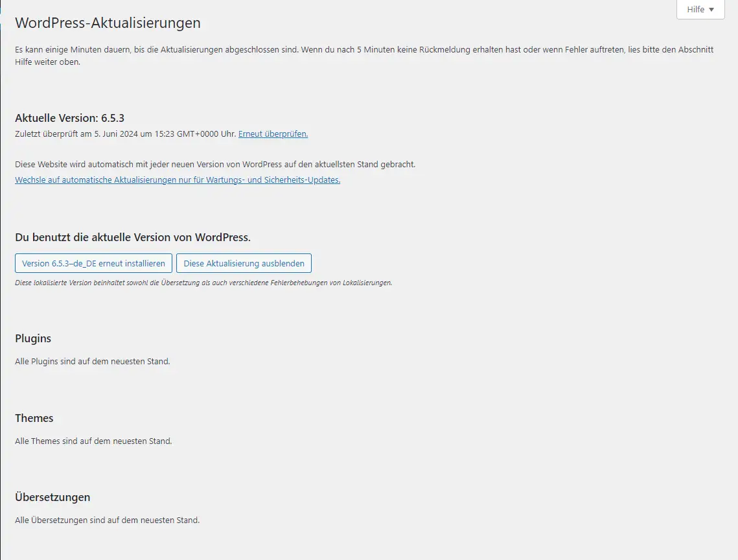Image resolution: width=738 pixels, height=560 pixels.
Task: Click the Aktuelle Version: 6.5.3 heading
Action: [70, 118]
